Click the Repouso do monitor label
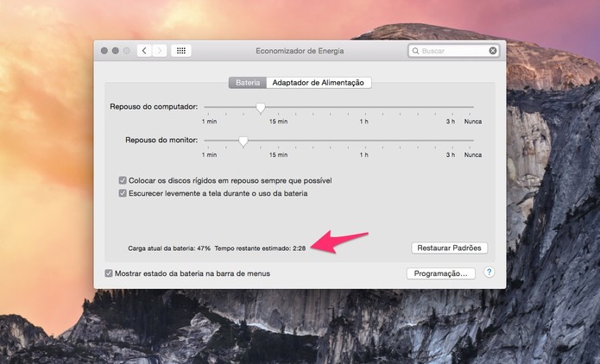Screen dimensions: 600x364 161,140
